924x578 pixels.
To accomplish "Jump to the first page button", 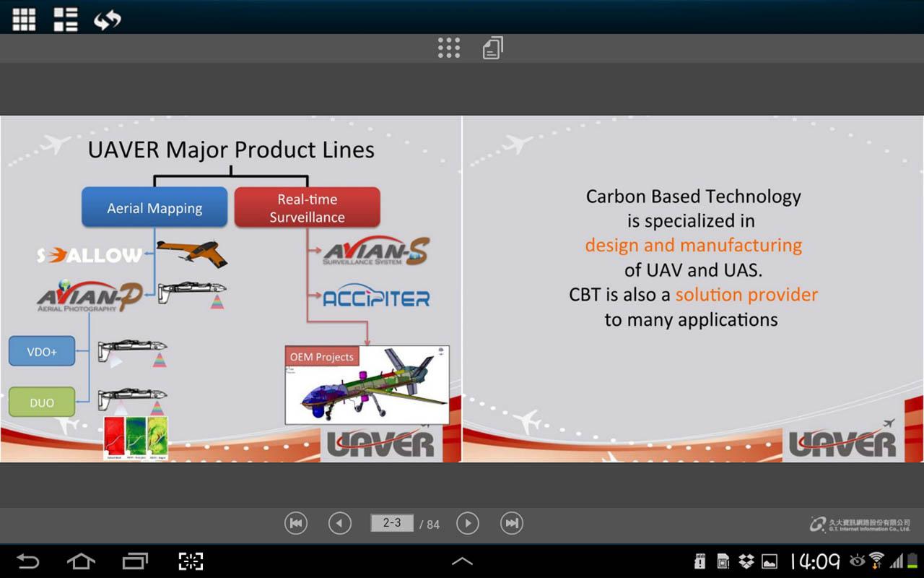I will click(296, 523).
